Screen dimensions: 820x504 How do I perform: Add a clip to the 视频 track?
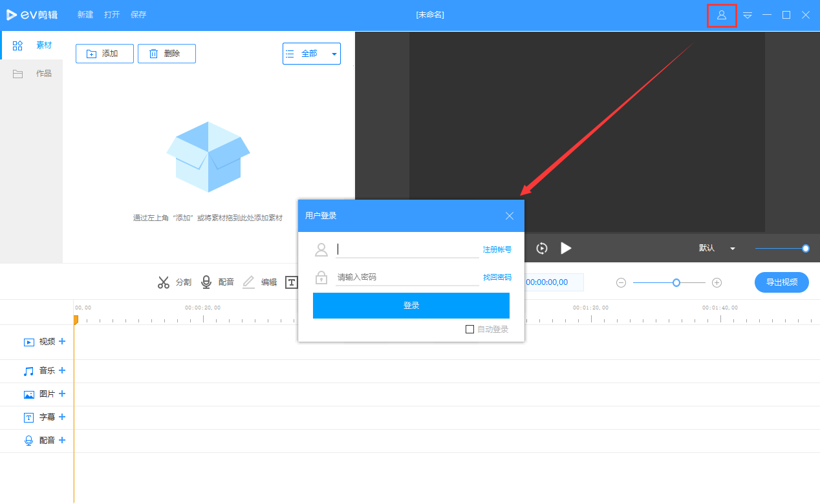coord(61,341)
